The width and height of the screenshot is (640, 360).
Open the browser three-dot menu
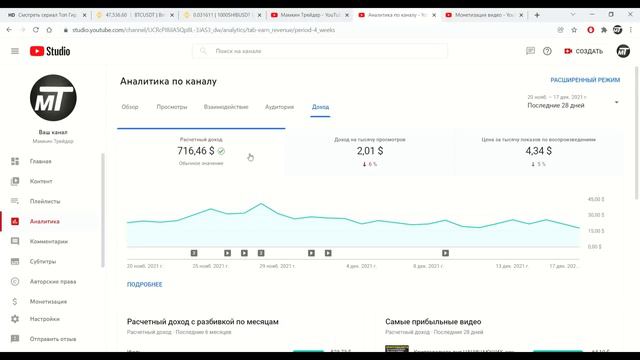coord(631,30)
